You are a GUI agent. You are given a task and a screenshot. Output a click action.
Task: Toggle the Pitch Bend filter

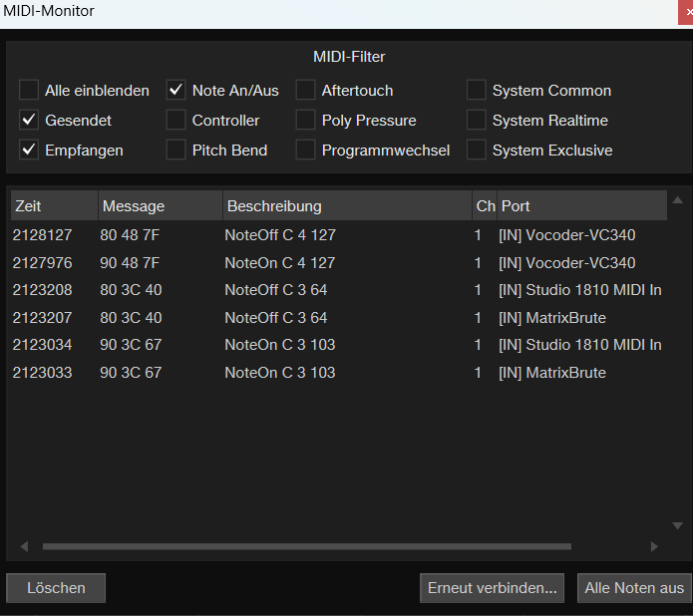pos(176,151)
